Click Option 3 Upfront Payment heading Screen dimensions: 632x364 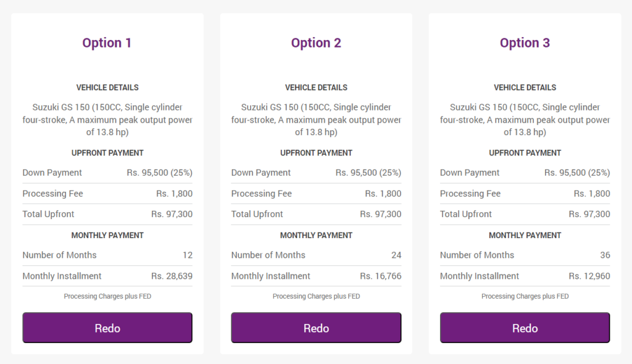525,153
